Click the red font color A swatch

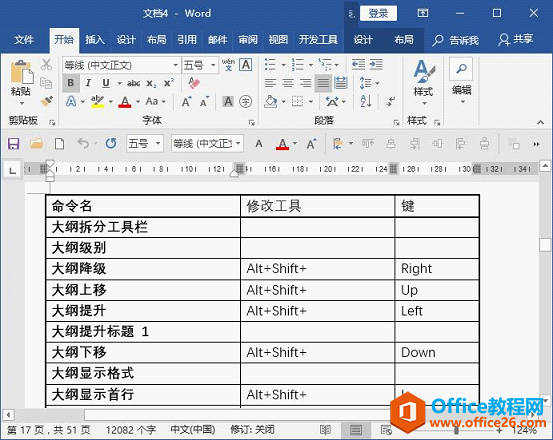tap(125, 102)
